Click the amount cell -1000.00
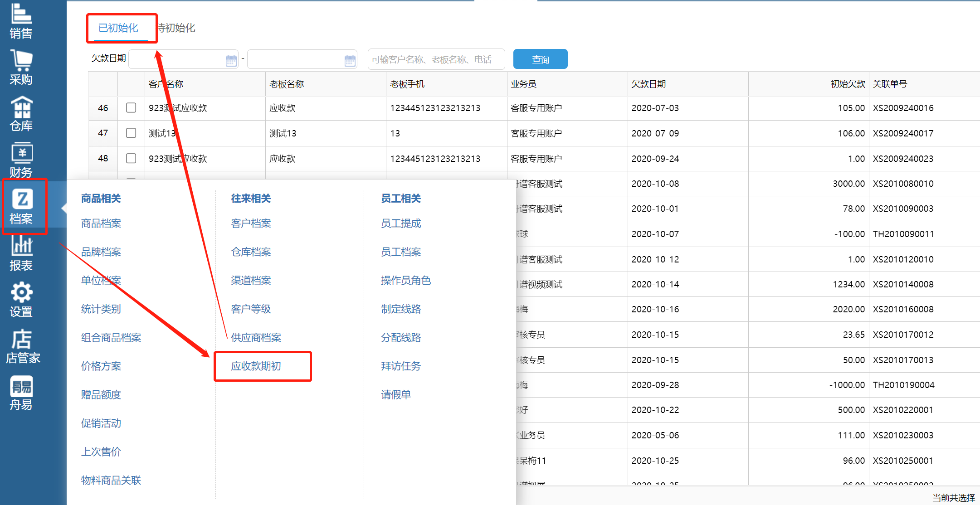This screenshot has height=505, width=980. pyautogui.click(x=847, y=385)
